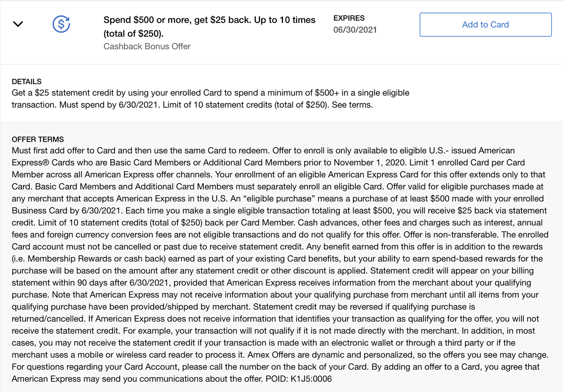The width and height of the screenshot is (563, 392).
Task: Select the 'Cashback Bonus Offer' subtitle
Action: (x=147, y=46)
